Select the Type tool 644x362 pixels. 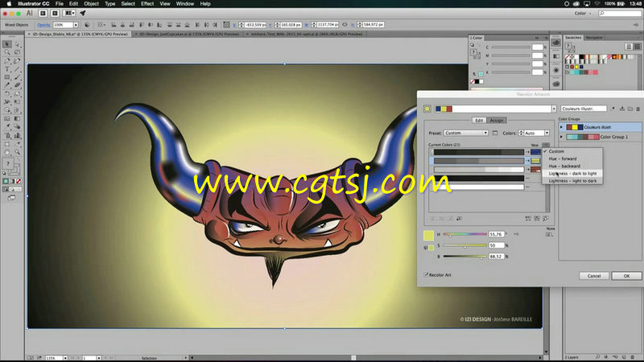coord(7,69)
